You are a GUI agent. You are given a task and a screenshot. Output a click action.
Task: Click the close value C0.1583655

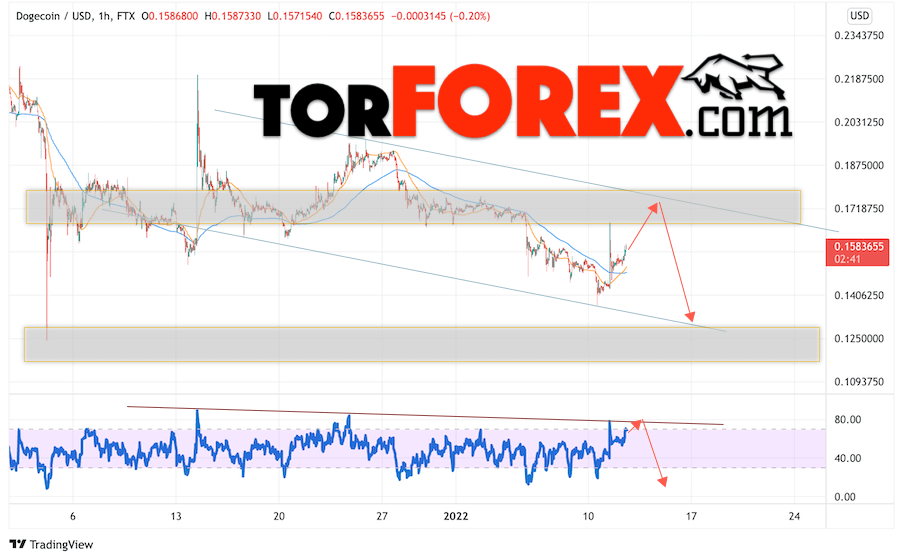(x=356, y=16)
